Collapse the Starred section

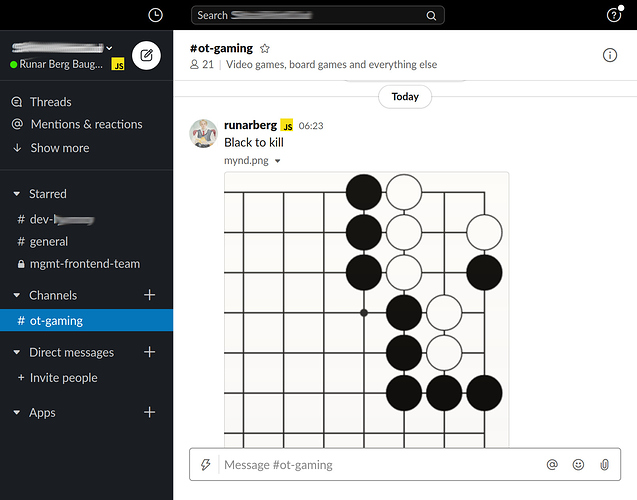[16, 194]
